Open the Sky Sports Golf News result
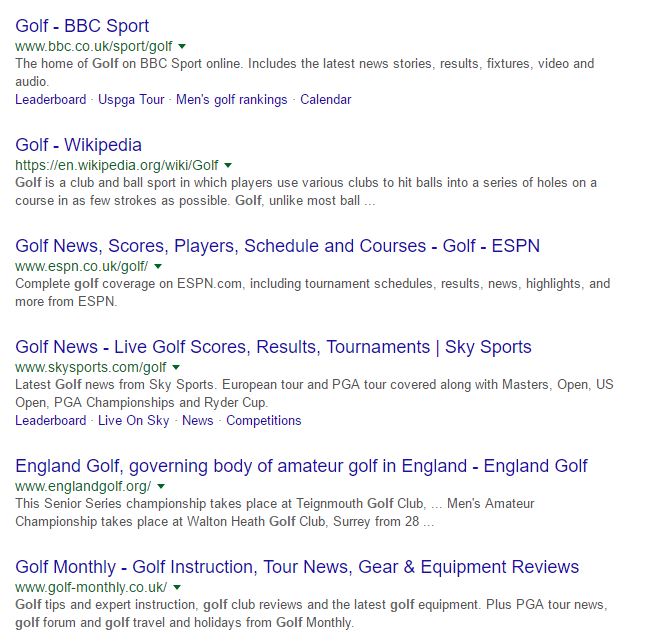The image size is (671, 644). (273, 347)
